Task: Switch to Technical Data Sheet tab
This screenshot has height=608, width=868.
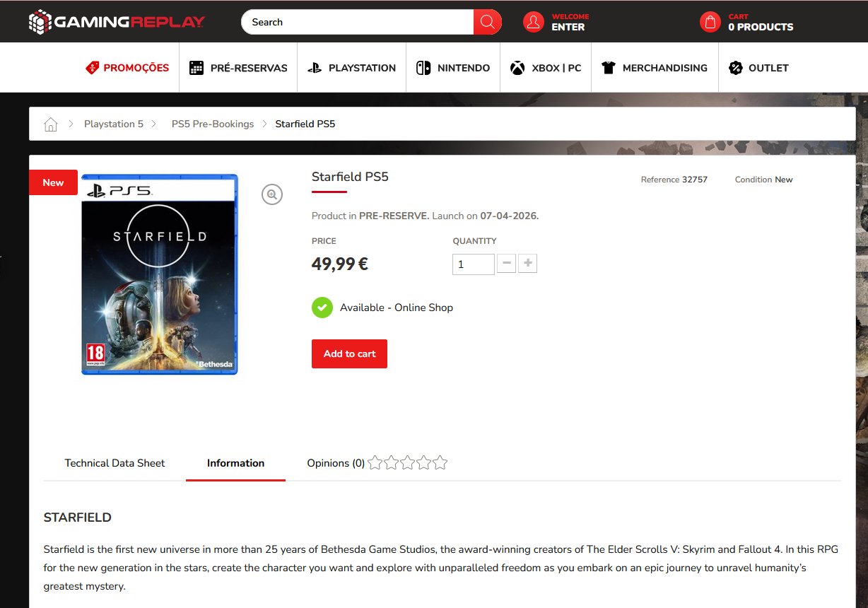Action: [x=115, y=463]
